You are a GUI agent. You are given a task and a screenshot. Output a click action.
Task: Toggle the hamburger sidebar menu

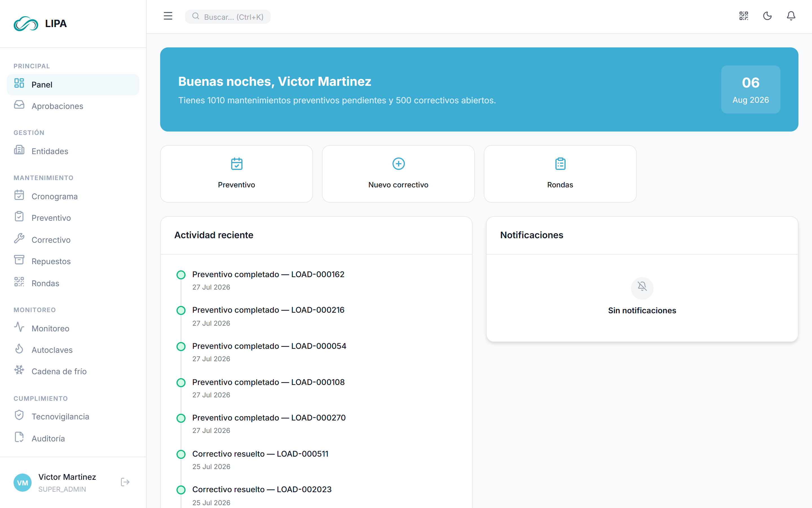tap(168, 16)
